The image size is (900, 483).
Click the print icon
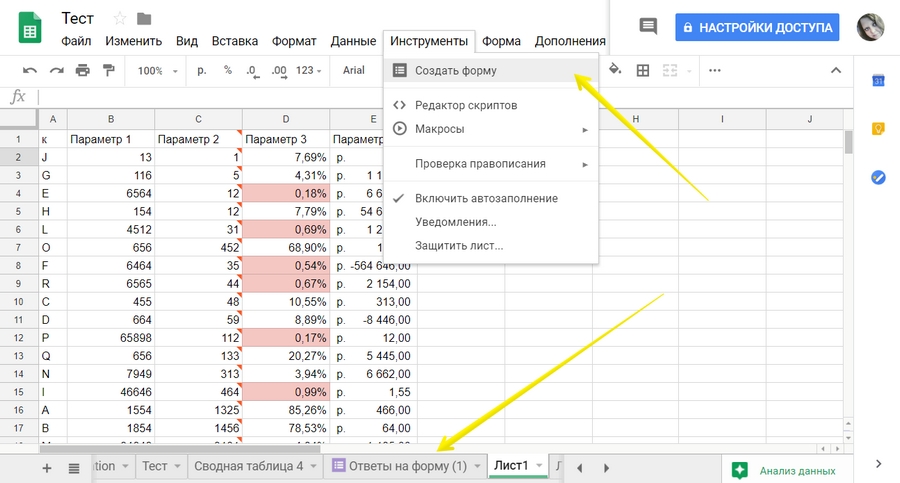point(83,71)
